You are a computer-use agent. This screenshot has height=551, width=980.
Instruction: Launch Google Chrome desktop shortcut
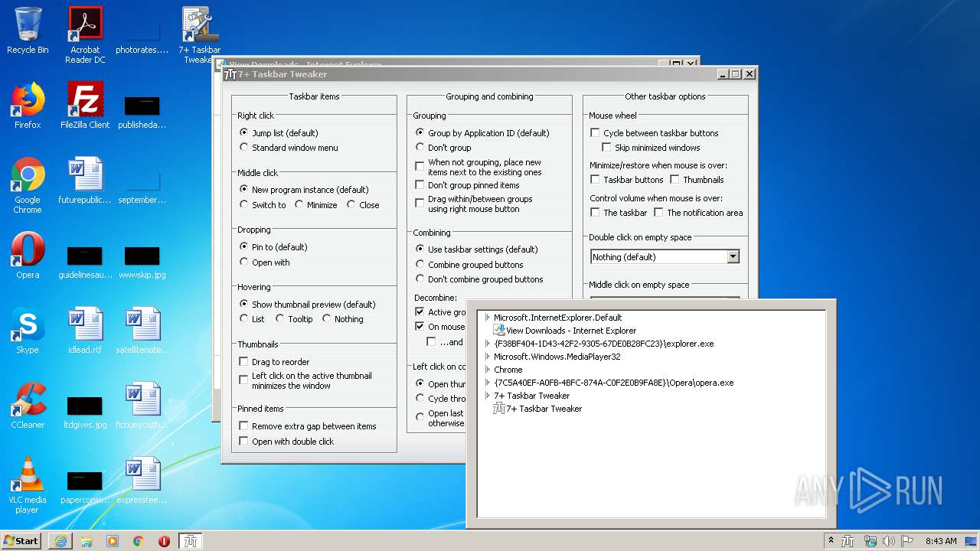tap(28, 185)
